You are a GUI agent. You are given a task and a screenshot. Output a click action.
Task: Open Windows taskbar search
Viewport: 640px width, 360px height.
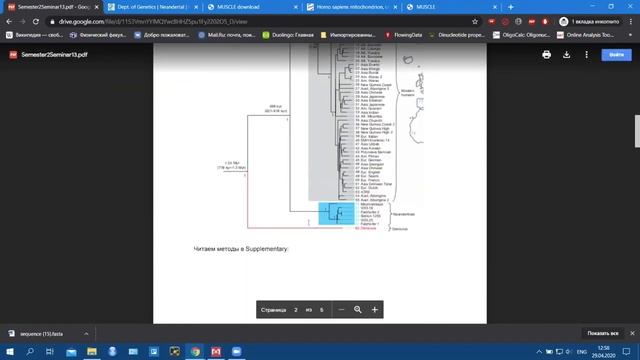[x=30, y=351]
